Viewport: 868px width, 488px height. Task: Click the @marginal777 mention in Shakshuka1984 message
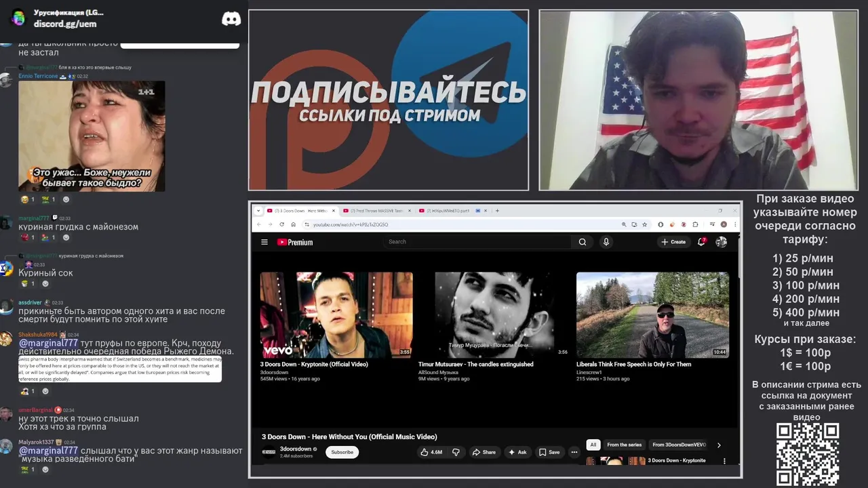point(48,343)
